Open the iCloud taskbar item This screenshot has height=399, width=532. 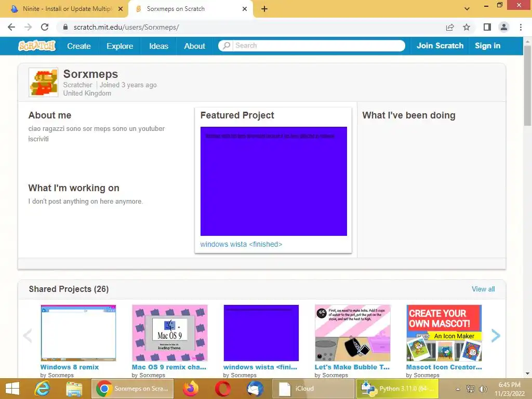pos(313,389)
